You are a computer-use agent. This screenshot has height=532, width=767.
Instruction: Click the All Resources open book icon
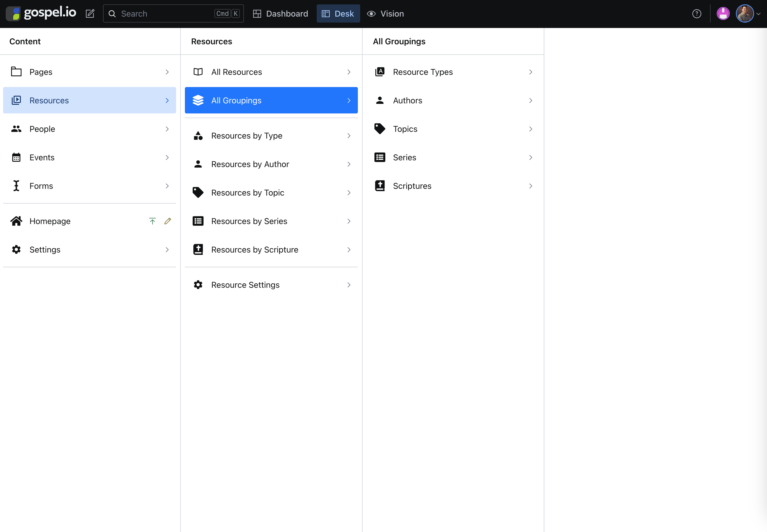point(198,72)
